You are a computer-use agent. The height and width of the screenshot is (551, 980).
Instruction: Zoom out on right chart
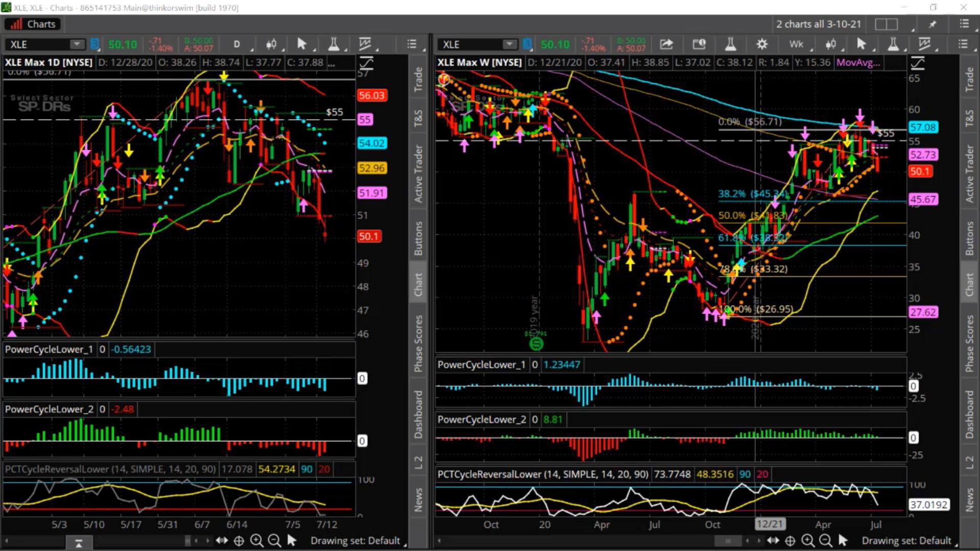pyautogui.click(x=825, y=540)
